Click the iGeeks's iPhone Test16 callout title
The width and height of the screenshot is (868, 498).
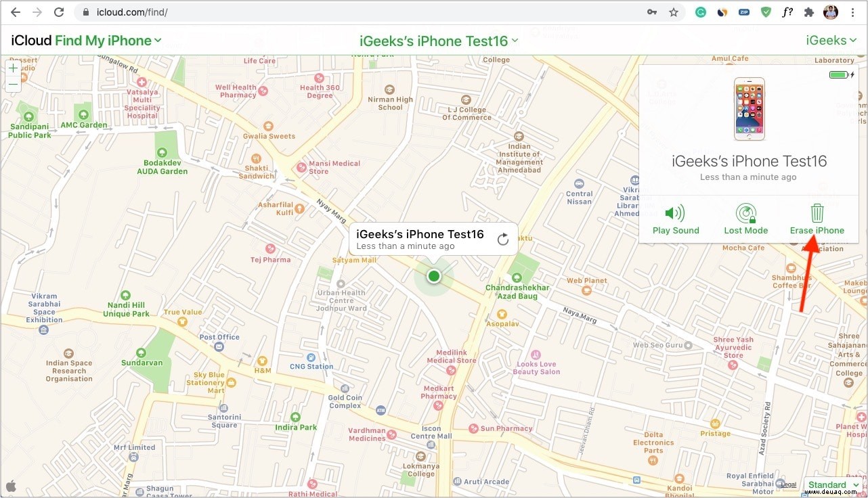click(x=420, y=234)
